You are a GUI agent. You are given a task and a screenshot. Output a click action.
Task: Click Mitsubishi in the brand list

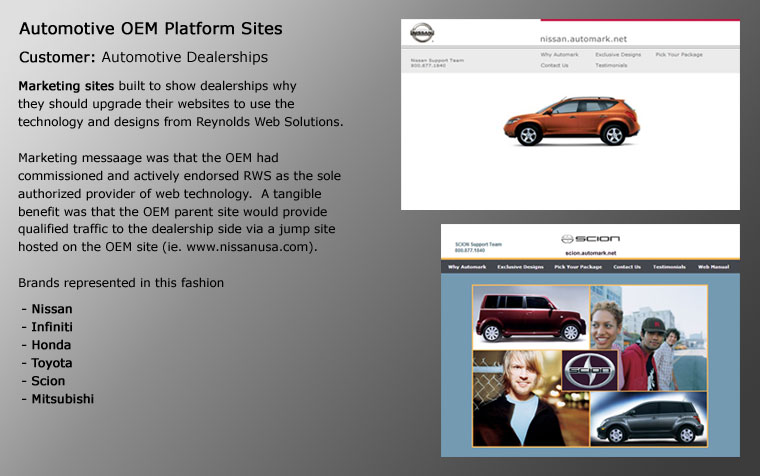63,399
